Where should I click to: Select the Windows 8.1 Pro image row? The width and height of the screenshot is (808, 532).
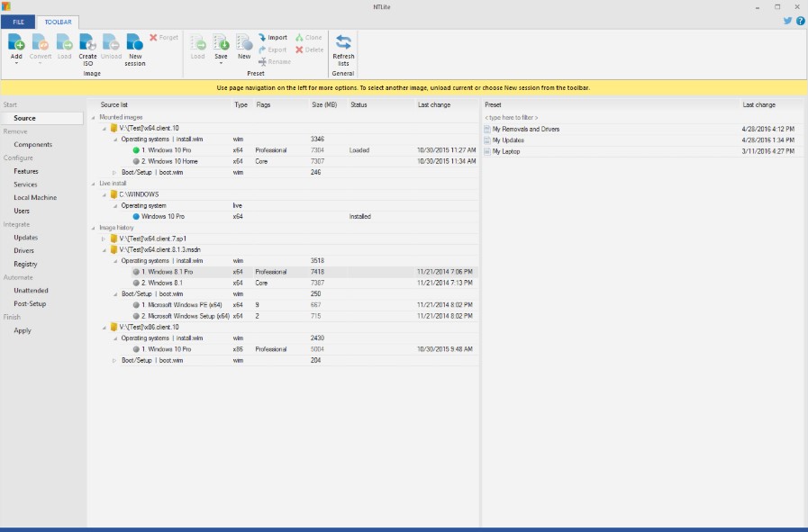(x=170, y=272)
